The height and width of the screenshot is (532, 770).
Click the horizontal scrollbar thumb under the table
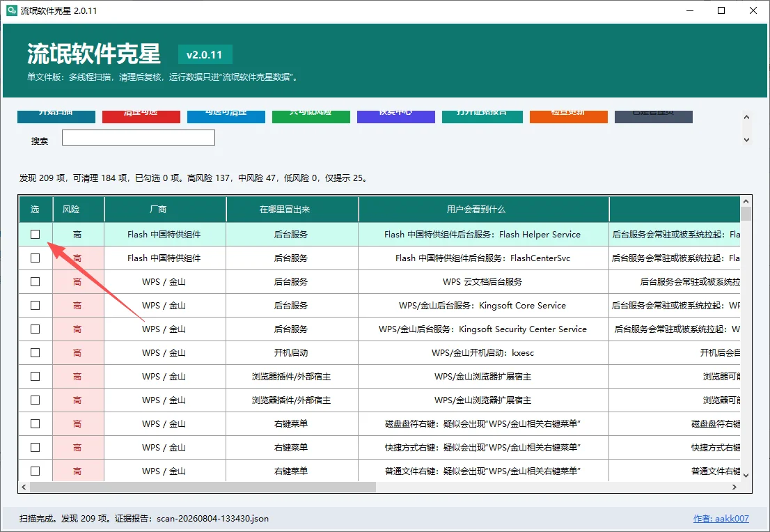(x=203, y=487)
